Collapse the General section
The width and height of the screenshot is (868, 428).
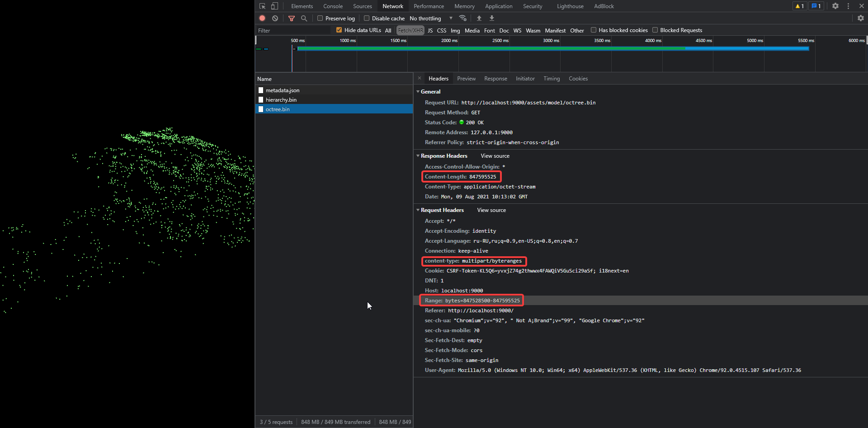(418, 91)
